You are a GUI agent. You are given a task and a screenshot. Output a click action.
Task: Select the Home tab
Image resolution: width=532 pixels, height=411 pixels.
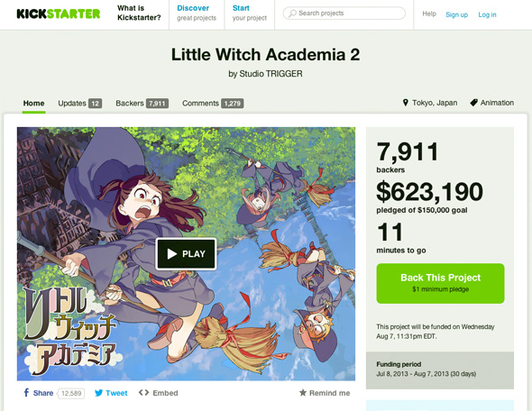[33, 103]
